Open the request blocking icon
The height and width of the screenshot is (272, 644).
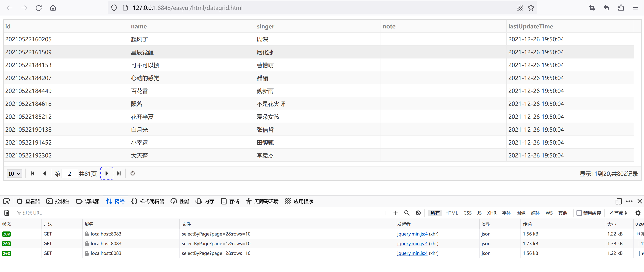pyautogui.click(x=418, y=213)
